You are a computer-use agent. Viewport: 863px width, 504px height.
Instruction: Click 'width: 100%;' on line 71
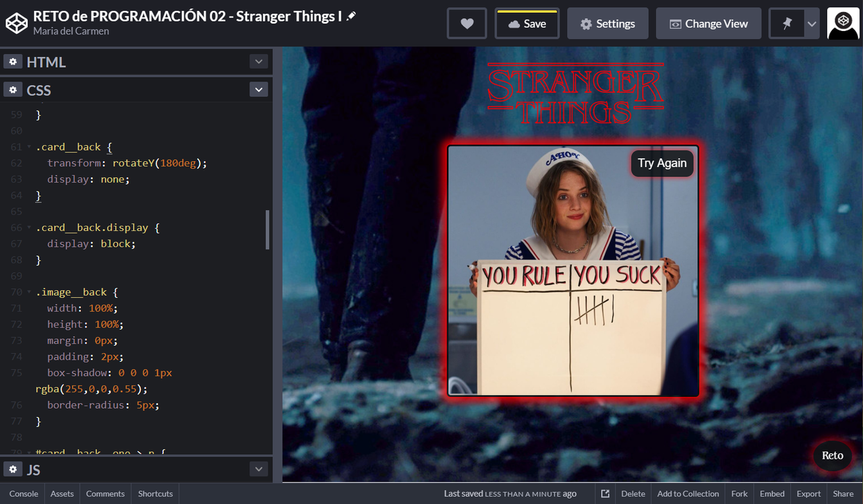82,309
